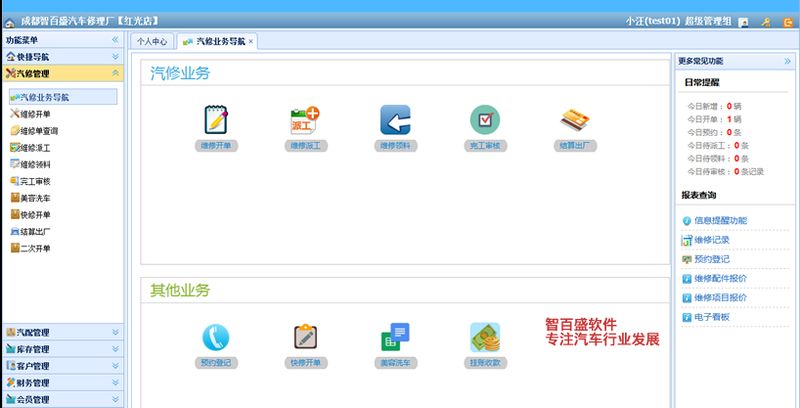Open the 挂账收款 money icon
The image size is (800, 408).
[485, 337]
